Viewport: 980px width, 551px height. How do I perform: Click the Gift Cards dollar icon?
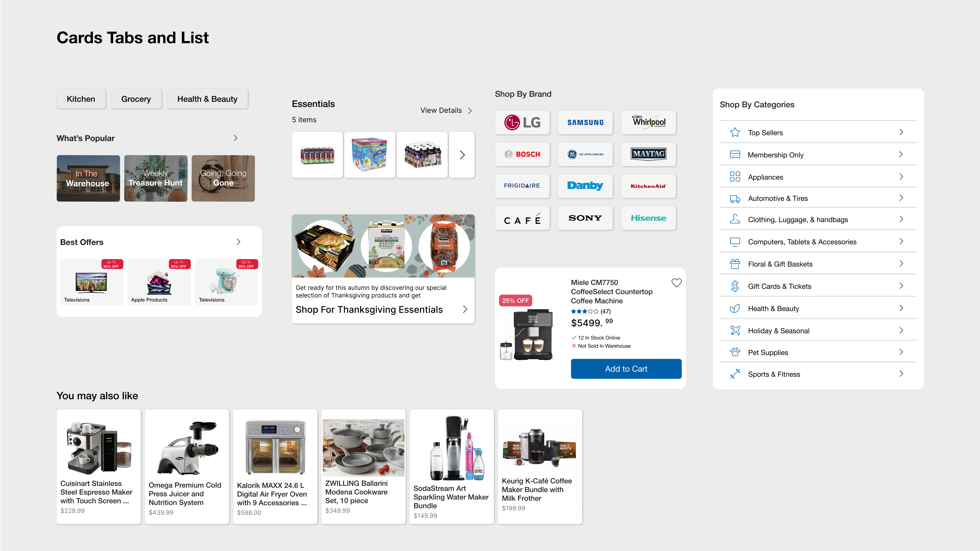735,286
